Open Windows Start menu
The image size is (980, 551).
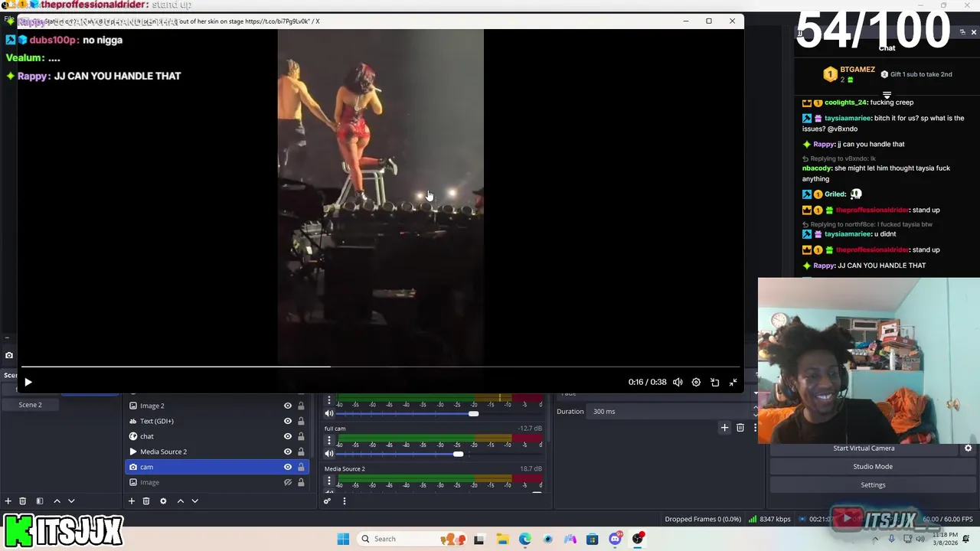tap(343, 539)
